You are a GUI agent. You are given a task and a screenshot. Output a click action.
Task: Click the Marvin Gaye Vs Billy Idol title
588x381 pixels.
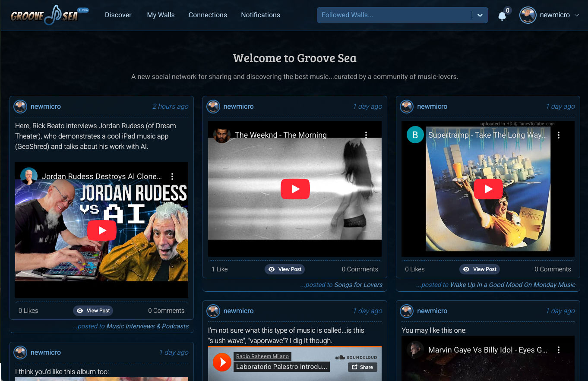pyautogui.click(x=487, y=350)
